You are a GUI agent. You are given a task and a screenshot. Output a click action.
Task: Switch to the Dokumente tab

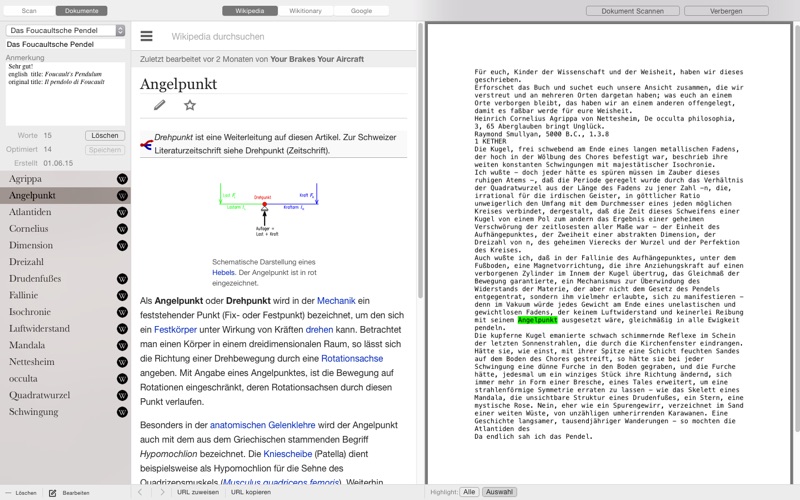pos(82,11)
